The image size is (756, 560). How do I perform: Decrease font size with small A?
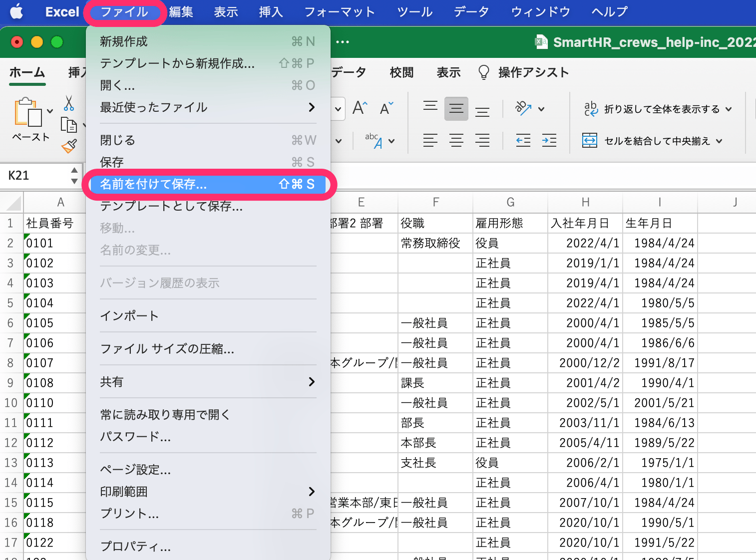click(x=386, y=108)
